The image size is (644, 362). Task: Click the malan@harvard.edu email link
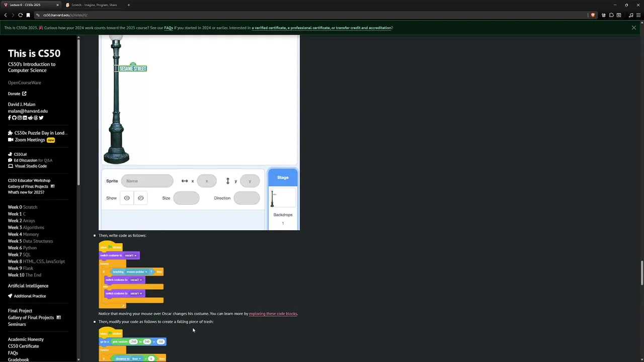[x=28, y=111]
